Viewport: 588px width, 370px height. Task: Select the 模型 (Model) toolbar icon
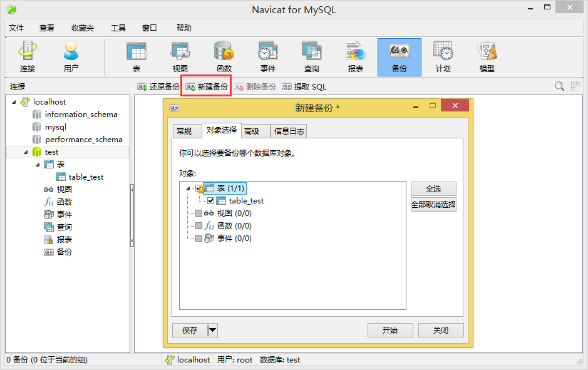click(x=487, y=57)
